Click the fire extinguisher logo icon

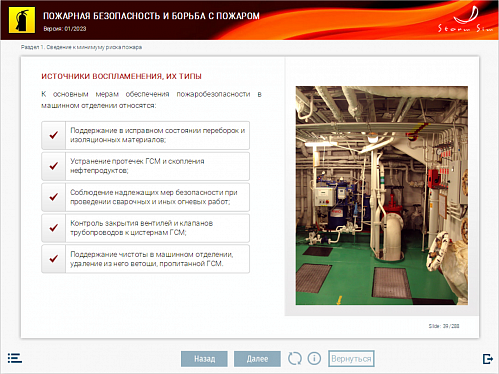click(x=22, y=20)
